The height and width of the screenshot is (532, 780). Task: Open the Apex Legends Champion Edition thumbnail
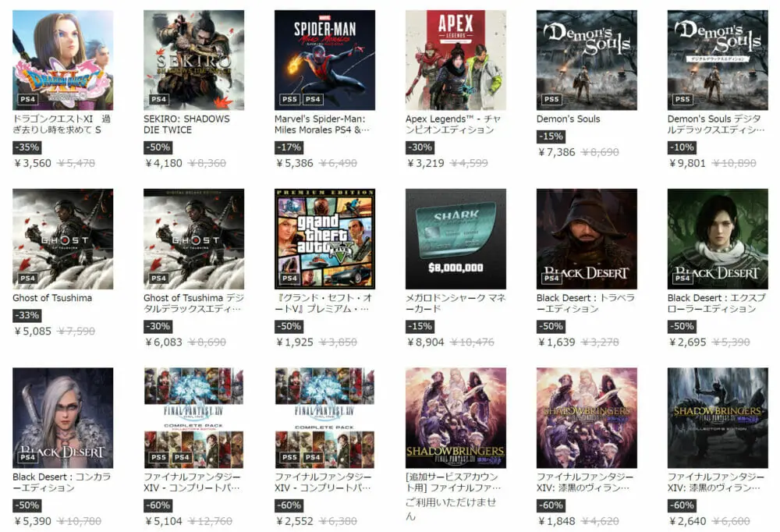point(456,60)
